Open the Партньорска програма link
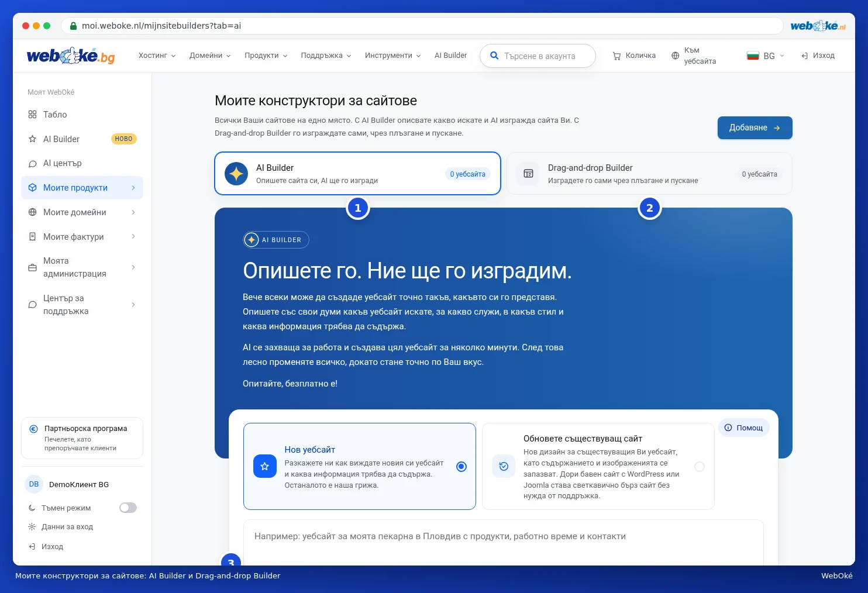The height and width of the screenshot is (593, 868). (x=82, y=438)
